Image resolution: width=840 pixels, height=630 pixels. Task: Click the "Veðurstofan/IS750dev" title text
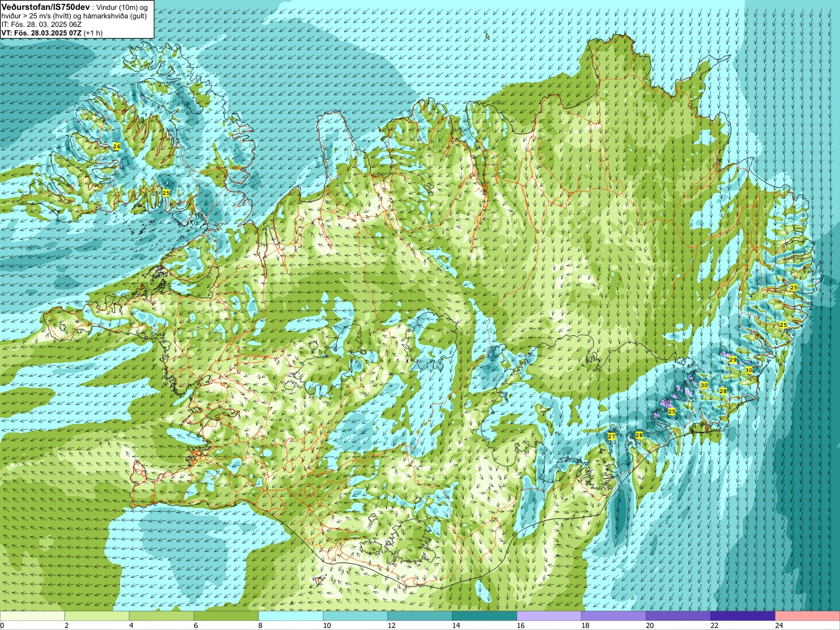[45, 6]
